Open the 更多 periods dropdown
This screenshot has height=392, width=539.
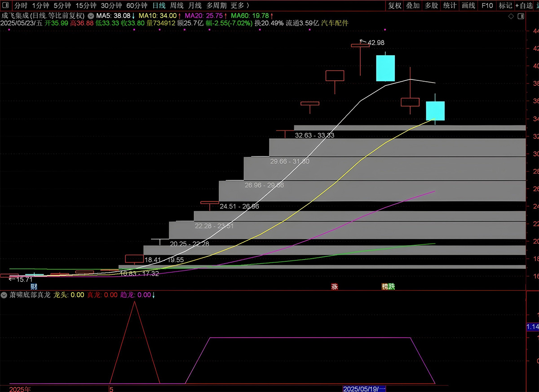(x=240, y=5)
